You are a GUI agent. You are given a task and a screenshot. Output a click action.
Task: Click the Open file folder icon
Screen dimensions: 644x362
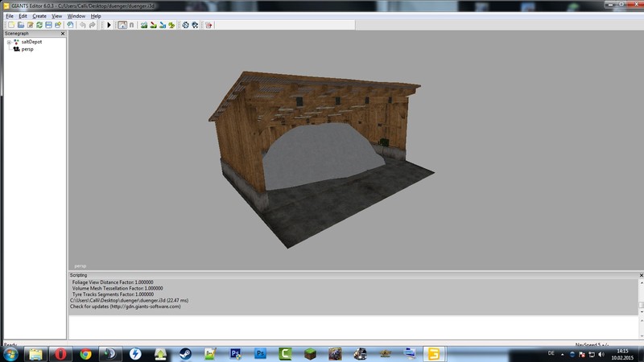pos(20,25)
